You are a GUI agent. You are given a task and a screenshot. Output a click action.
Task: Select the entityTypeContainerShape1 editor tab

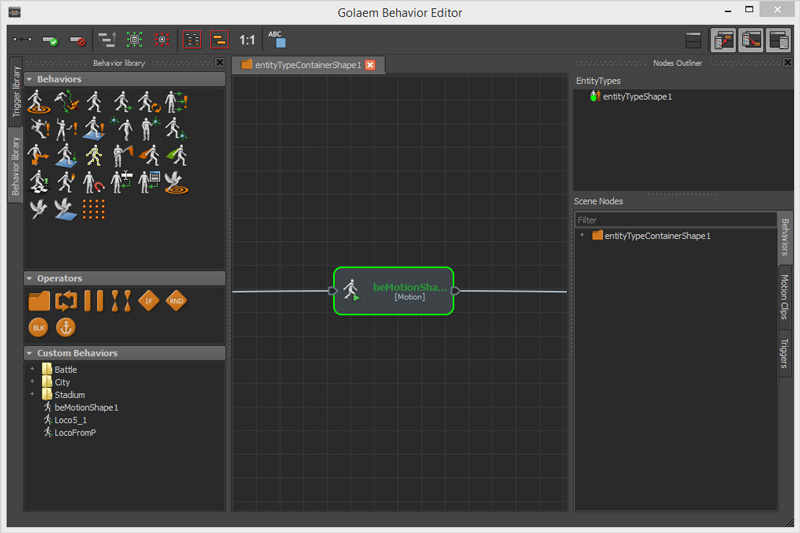(x=308, y=65)
